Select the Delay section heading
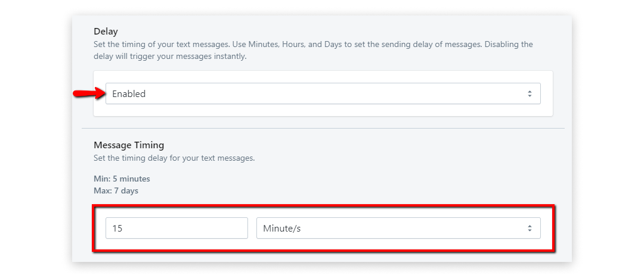The image size is (644, 278). tap(106, 32)
